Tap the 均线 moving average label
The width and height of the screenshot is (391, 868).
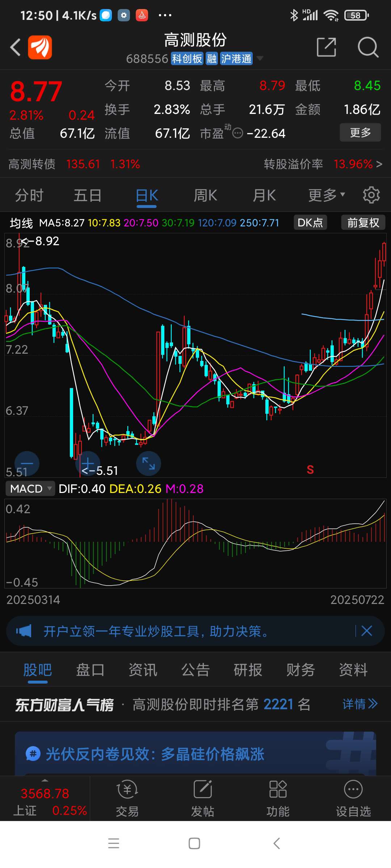[21, 223]
